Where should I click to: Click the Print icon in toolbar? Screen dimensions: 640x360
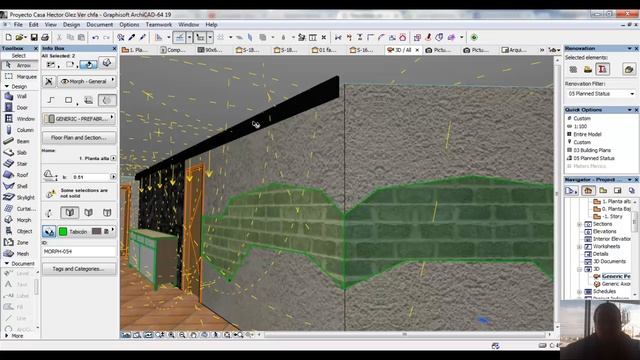45,37
